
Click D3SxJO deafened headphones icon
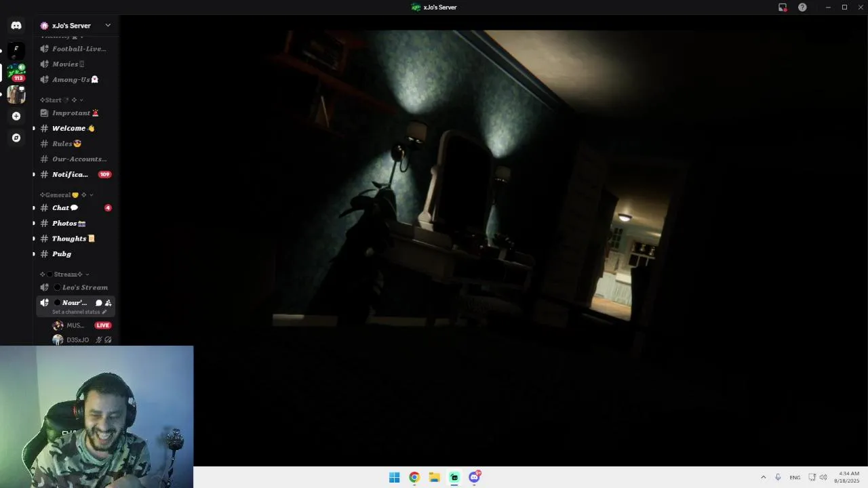[108, 340]
